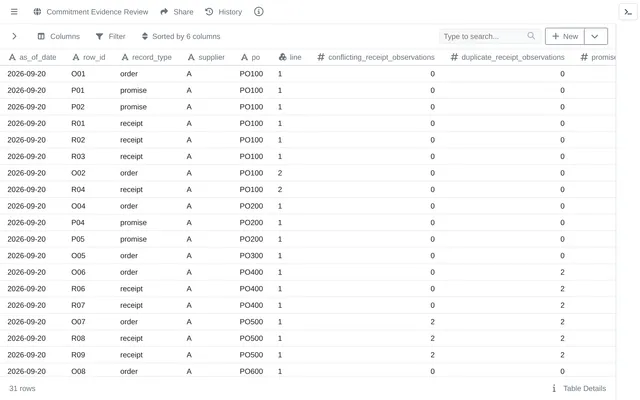This screenshot has width=640, height=400.
Task: Open the terminal console panel icon
Action: pos(628,12)
